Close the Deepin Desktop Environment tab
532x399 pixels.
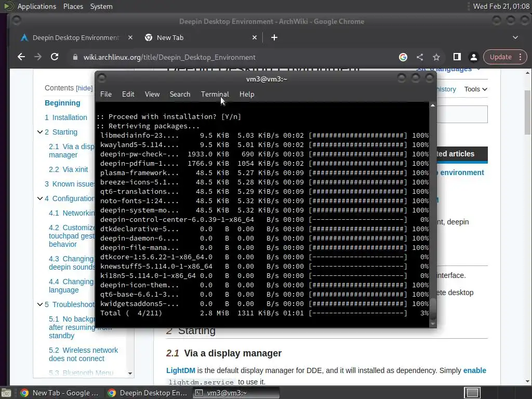[x=130, y=37]
